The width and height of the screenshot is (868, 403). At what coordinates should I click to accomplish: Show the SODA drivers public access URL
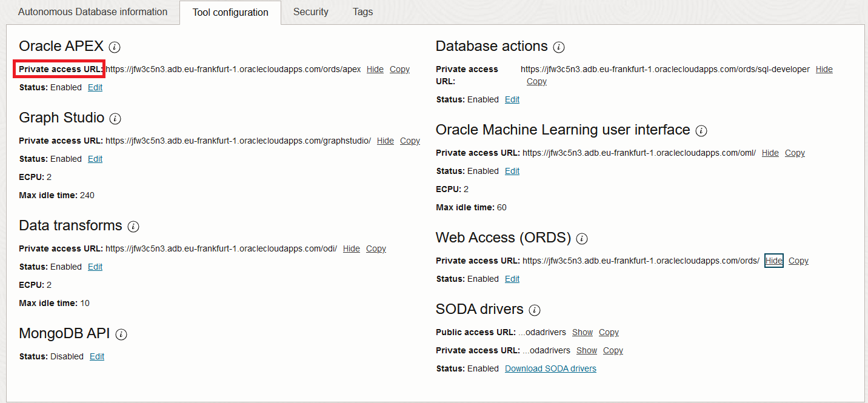point(582,332)
